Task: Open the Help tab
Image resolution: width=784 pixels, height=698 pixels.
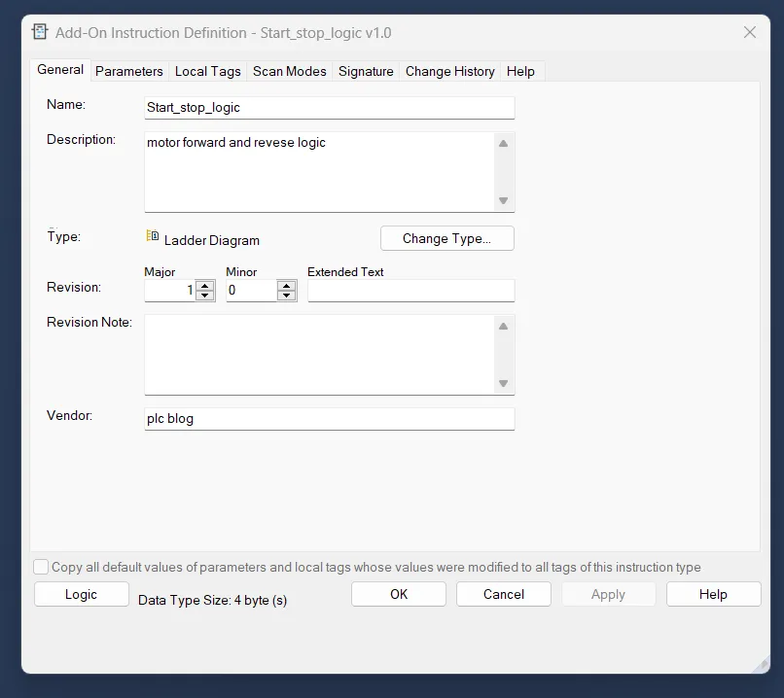Action: [520, 71]
